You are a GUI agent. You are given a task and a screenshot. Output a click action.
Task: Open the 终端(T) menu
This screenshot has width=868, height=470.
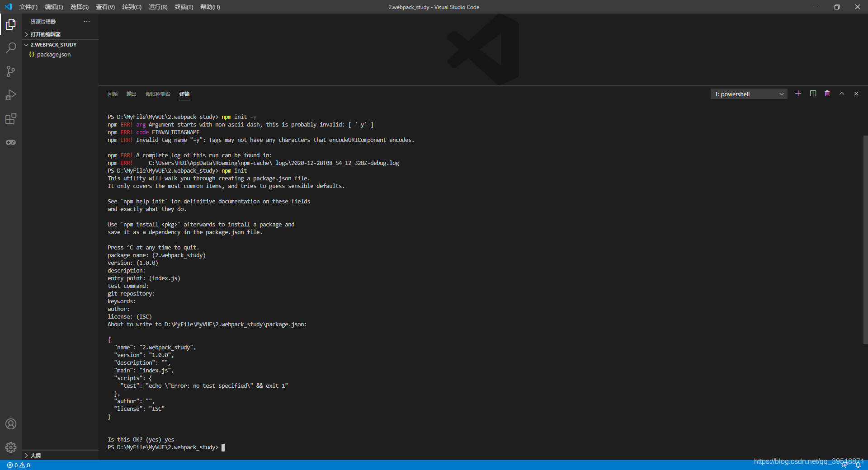pyautogui.click(x=184, y=7)
